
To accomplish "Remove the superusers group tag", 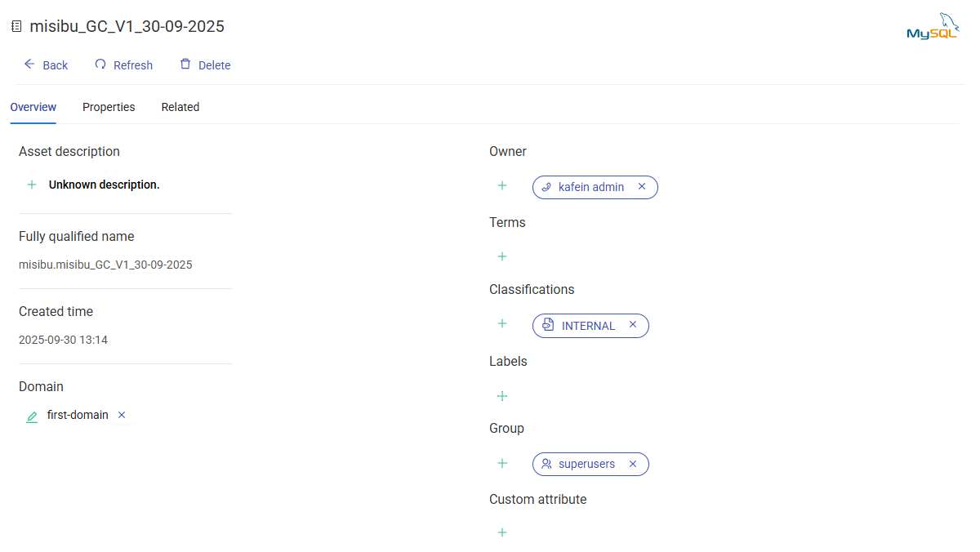I will 633,464.
